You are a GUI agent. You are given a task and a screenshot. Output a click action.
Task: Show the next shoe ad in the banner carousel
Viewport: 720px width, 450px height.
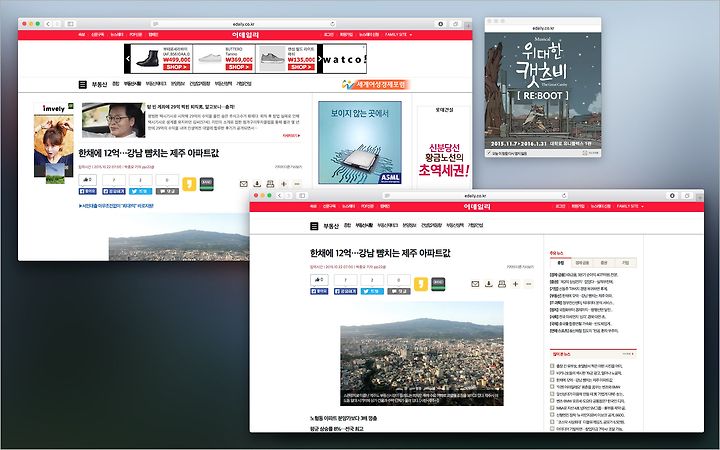tap(320, 59)
